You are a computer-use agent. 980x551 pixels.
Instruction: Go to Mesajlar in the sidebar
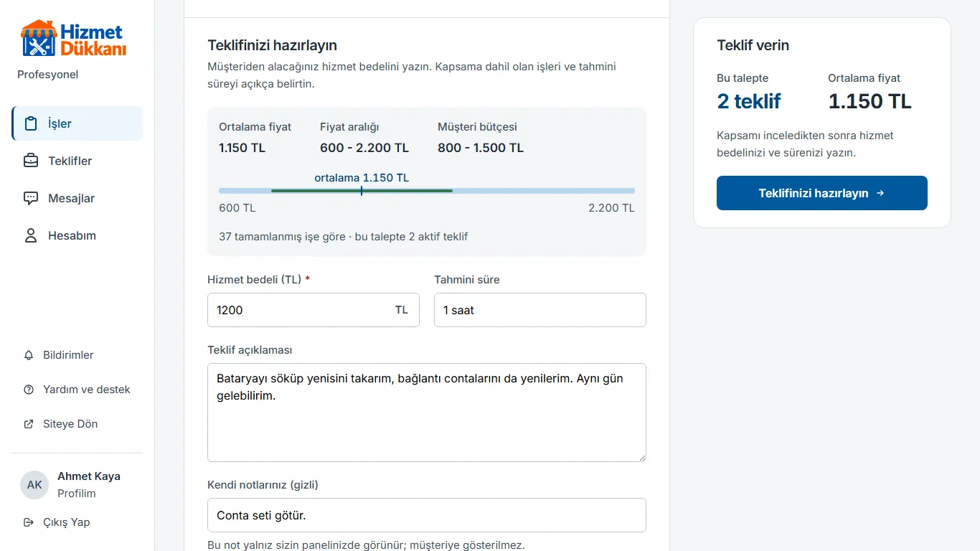pyautogui.click(x=77, y=198)
